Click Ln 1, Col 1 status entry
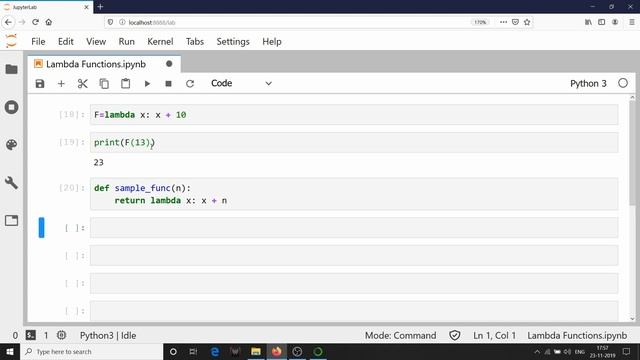The width and height of the screenshot is (640, 360). click(x=494, y=336)
